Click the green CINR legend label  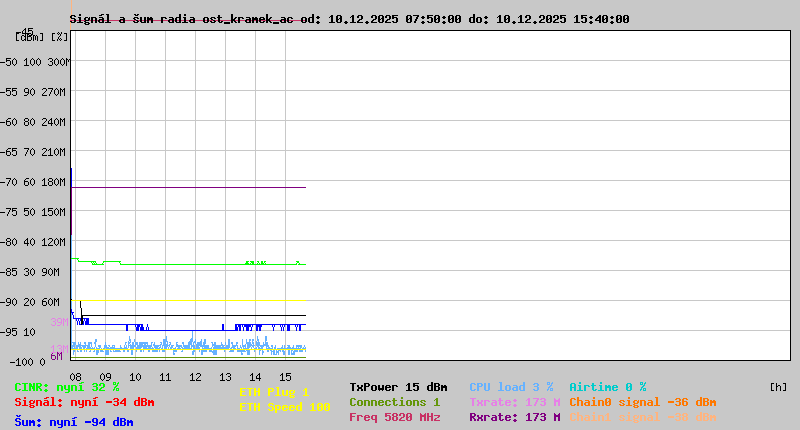tap(67, 387)
